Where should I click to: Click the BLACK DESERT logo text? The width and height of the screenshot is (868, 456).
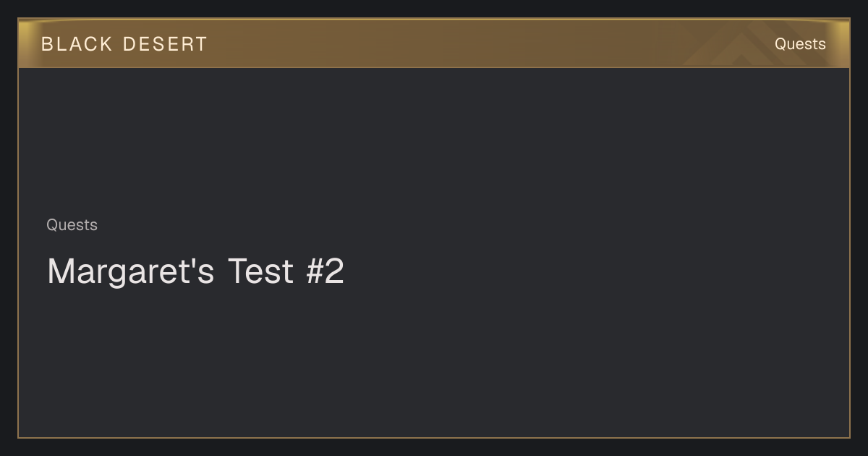[x=124, y=44]
